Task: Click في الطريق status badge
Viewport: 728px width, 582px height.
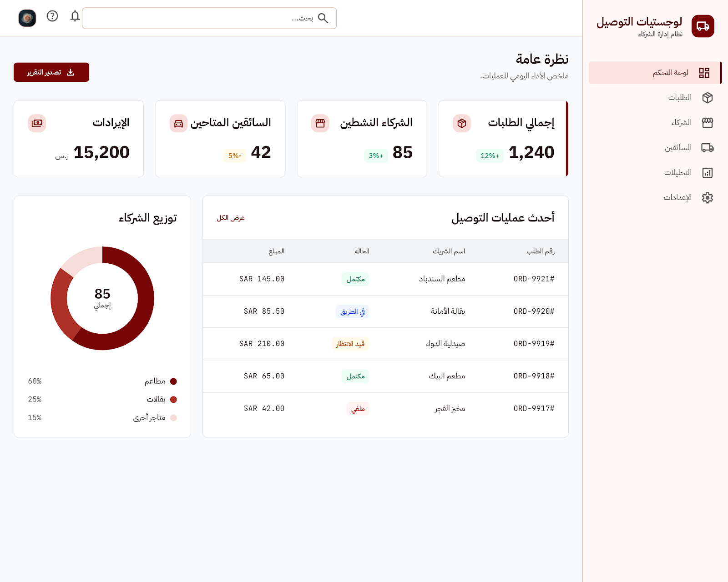Action: click(x=353, y=311)
